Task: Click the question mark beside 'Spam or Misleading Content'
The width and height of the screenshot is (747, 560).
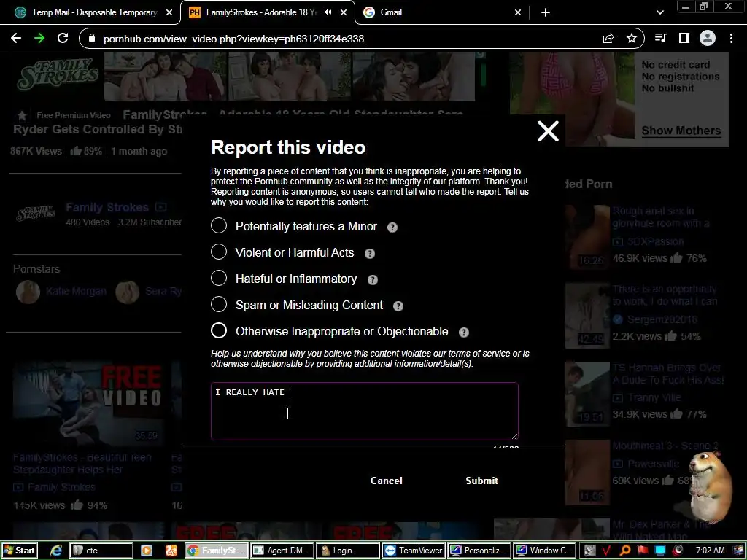Action: coord(398,306)
